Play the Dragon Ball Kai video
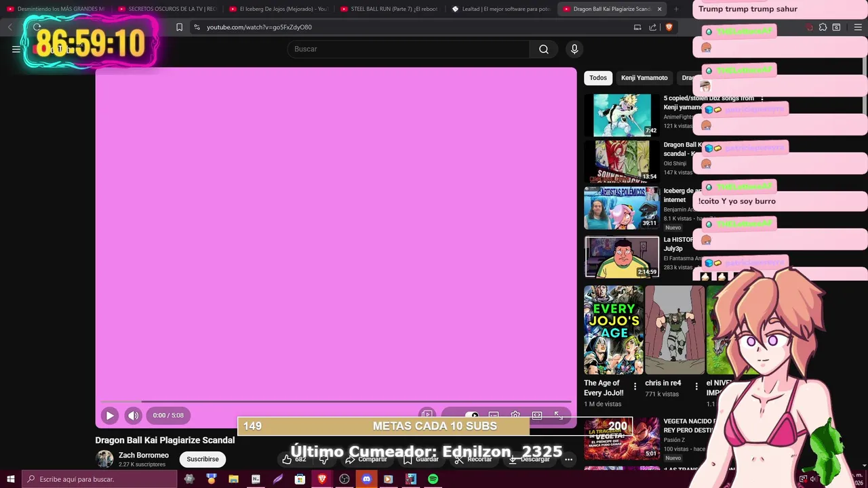868x488 pixels. point(110,415)
